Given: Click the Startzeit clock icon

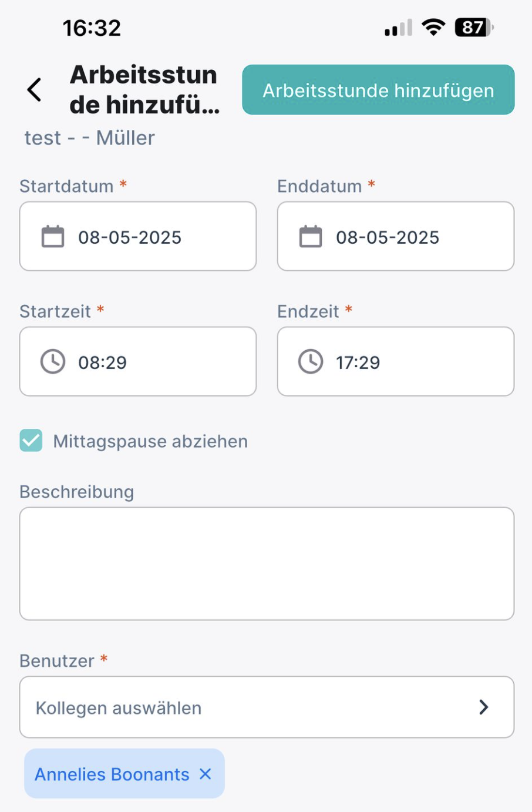Looking at the screenshot, I should click(53, 361).
